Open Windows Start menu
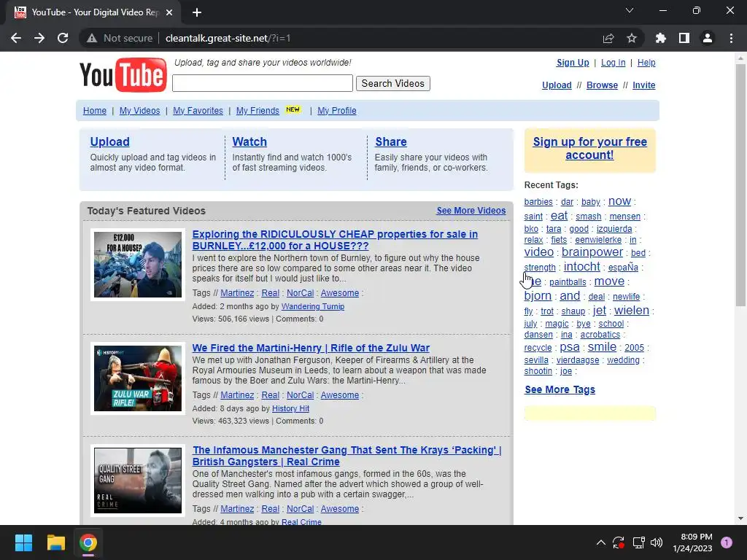The width and height of the screenshot is (747, 560). click(23, 542)
